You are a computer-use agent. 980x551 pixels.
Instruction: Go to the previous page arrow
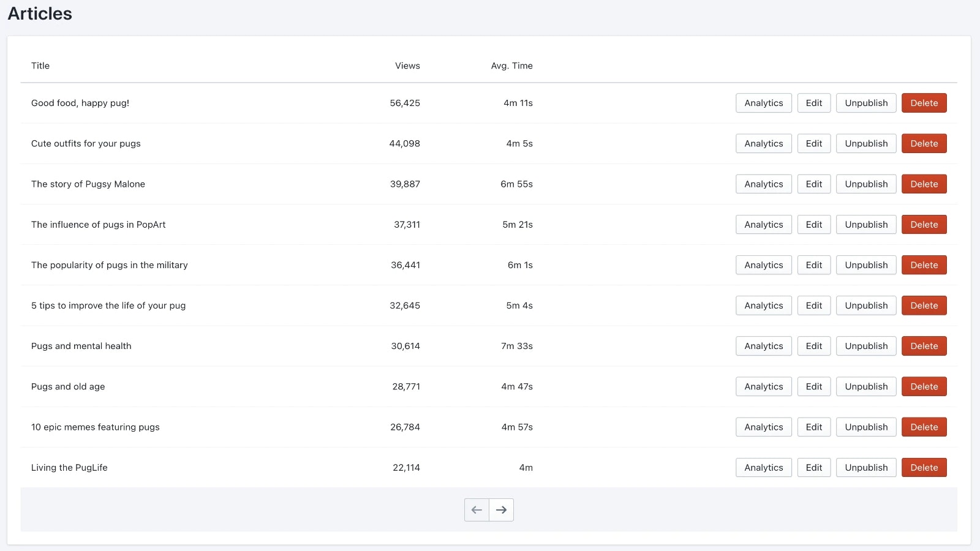[x=477, y=510]
